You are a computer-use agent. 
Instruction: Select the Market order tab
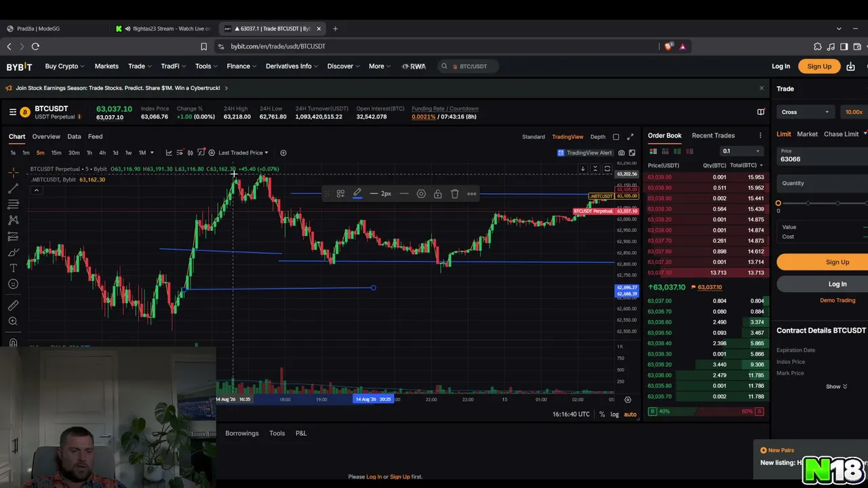807,134
